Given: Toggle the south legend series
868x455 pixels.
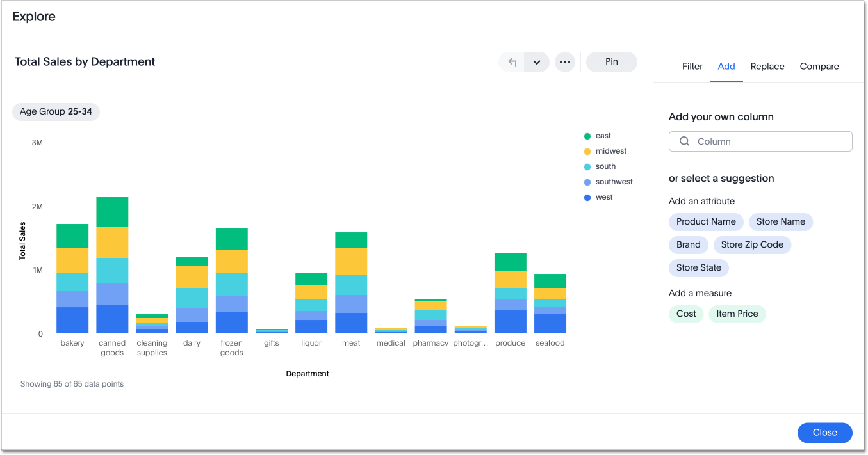Looking at the screenshot, I should pos(605,166).
